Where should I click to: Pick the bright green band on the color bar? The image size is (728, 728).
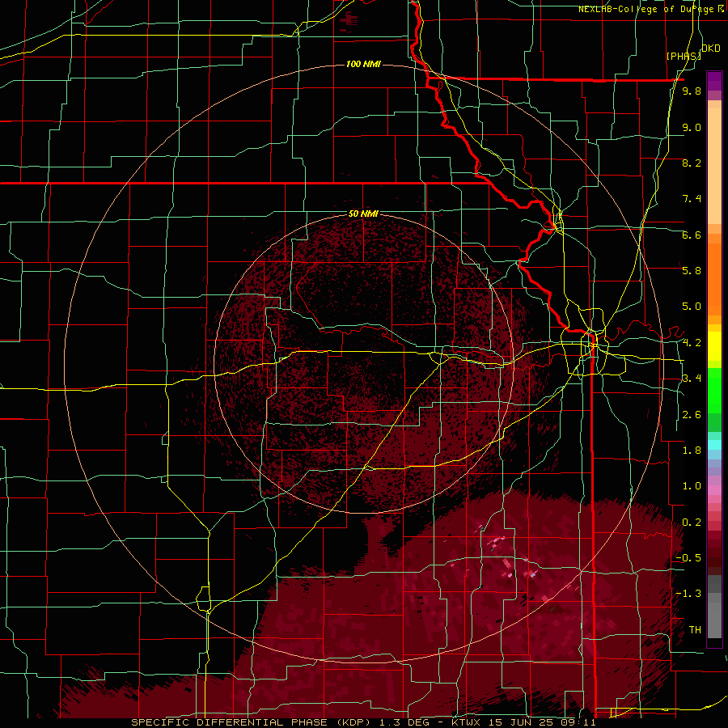[714, 391]
